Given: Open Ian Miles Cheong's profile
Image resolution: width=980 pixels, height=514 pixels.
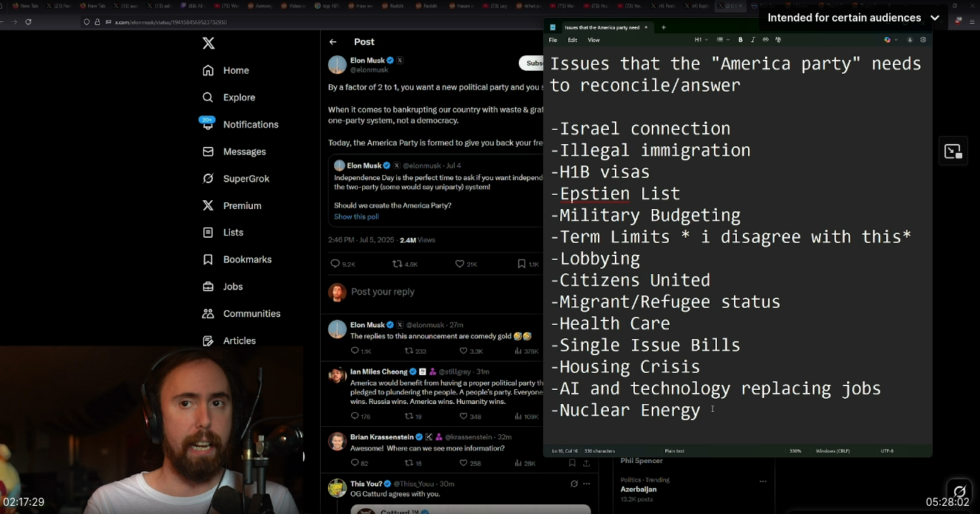Looking at the screenshot, I should [x=378, y=371].
